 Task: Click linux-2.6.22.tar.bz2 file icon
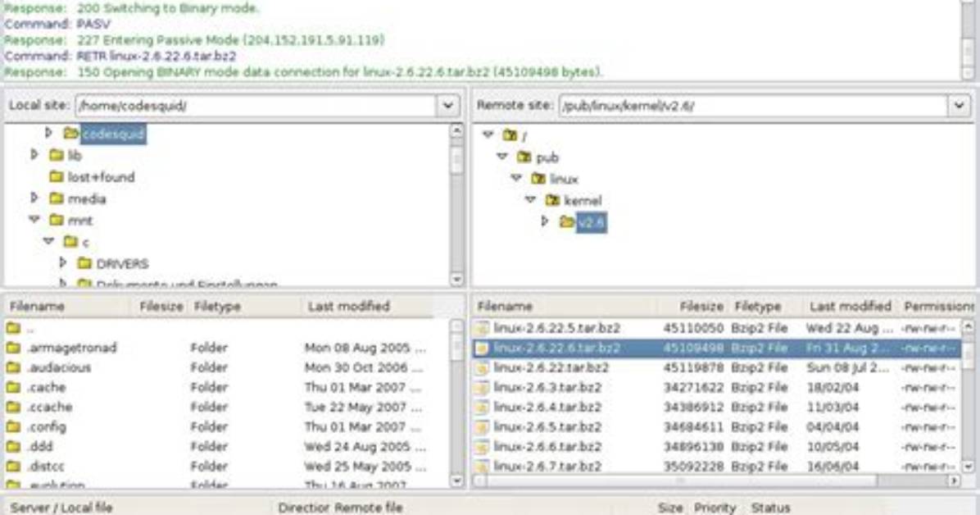tap(481, 368)
